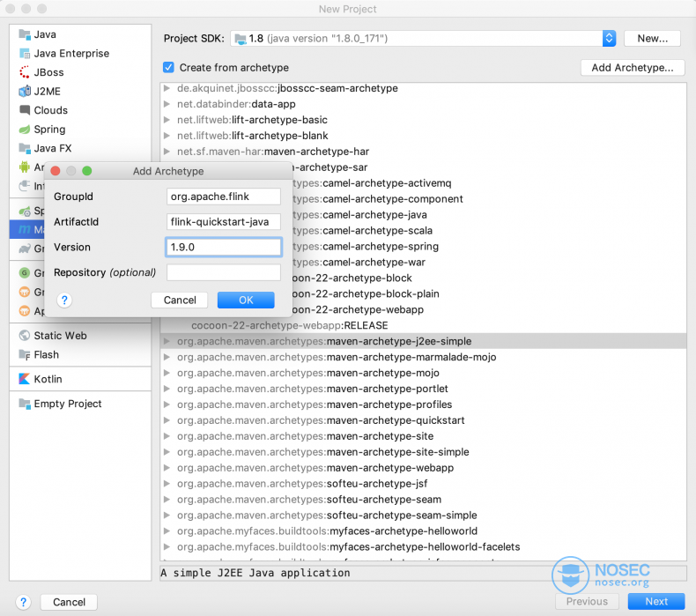This screenshot has height=616, width=696.
Task: Select maven-archetype-mojo row
Action: point(424,373)
